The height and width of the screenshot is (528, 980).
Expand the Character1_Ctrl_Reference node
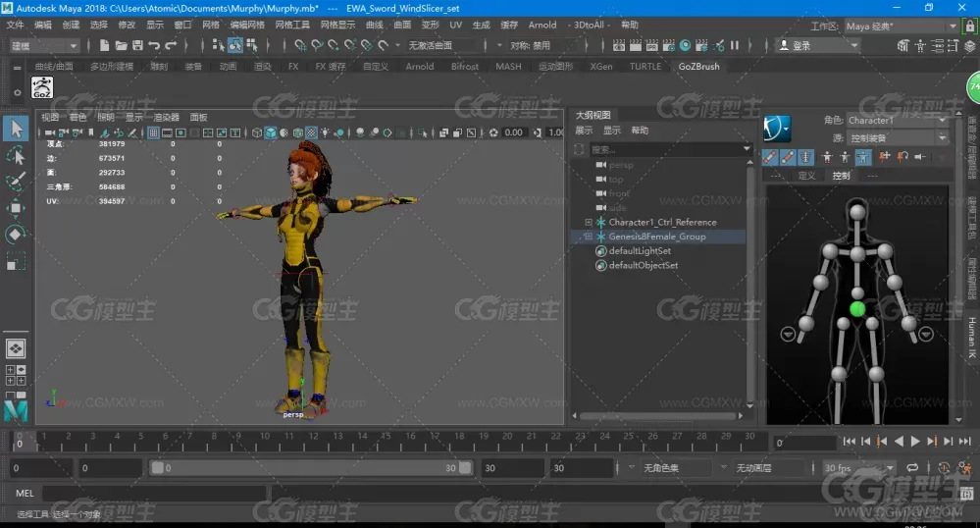pos(589,222)
